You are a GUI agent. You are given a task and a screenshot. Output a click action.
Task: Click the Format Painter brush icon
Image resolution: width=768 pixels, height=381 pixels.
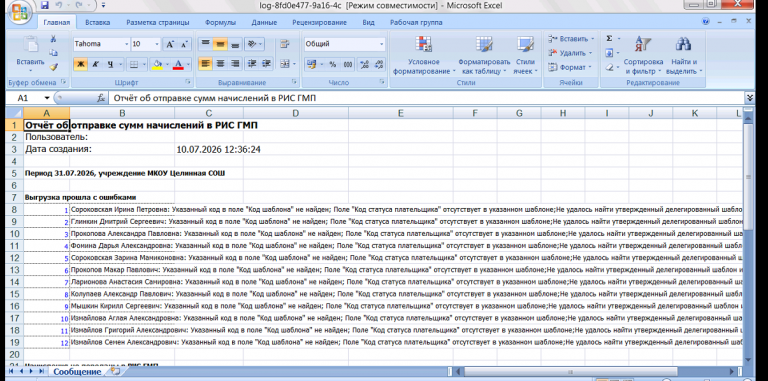(53, 67)
